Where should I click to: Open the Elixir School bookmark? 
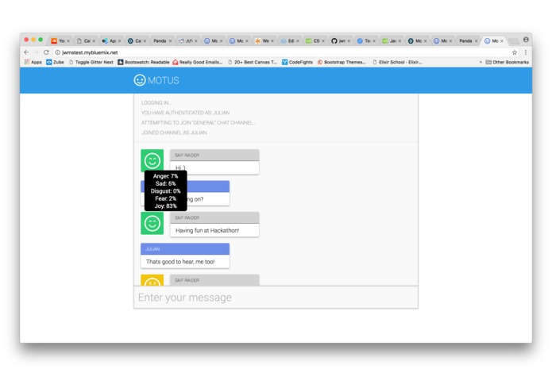coord(397,62)
